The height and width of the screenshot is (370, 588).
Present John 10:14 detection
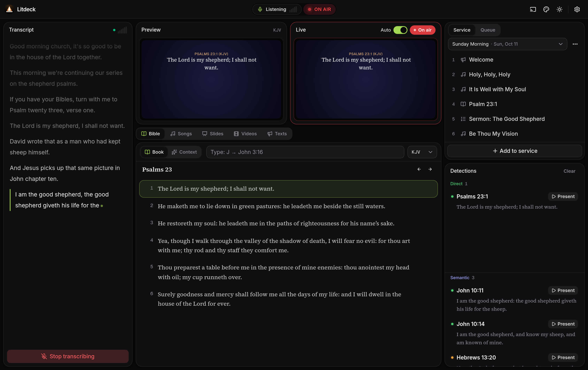point(563,324)
